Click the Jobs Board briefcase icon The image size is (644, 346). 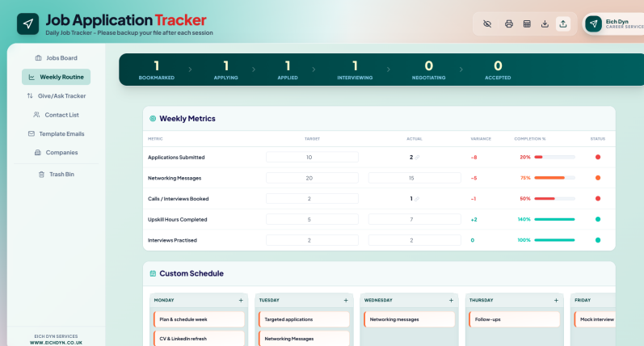tap(38, 58)
